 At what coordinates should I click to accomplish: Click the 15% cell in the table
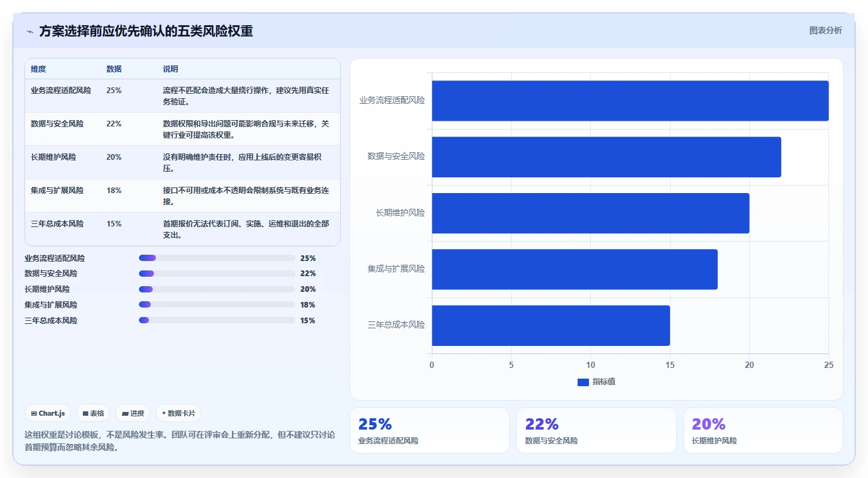(114, 223)
